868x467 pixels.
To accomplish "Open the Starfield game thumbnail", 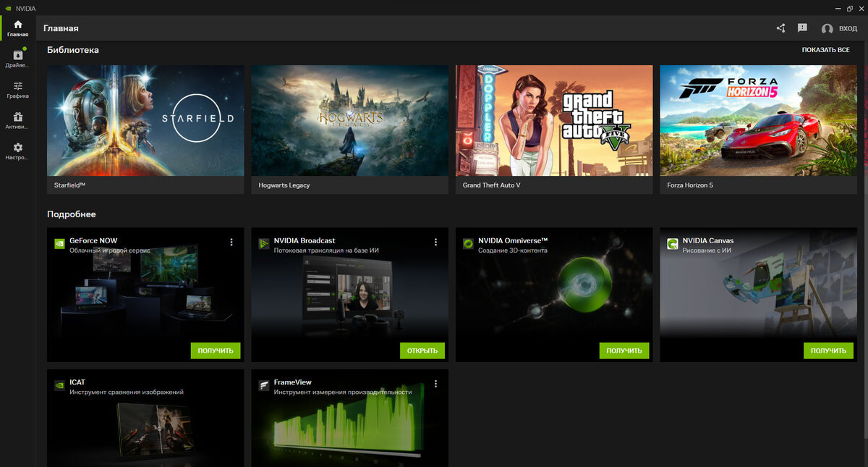I will click(145, 120).
